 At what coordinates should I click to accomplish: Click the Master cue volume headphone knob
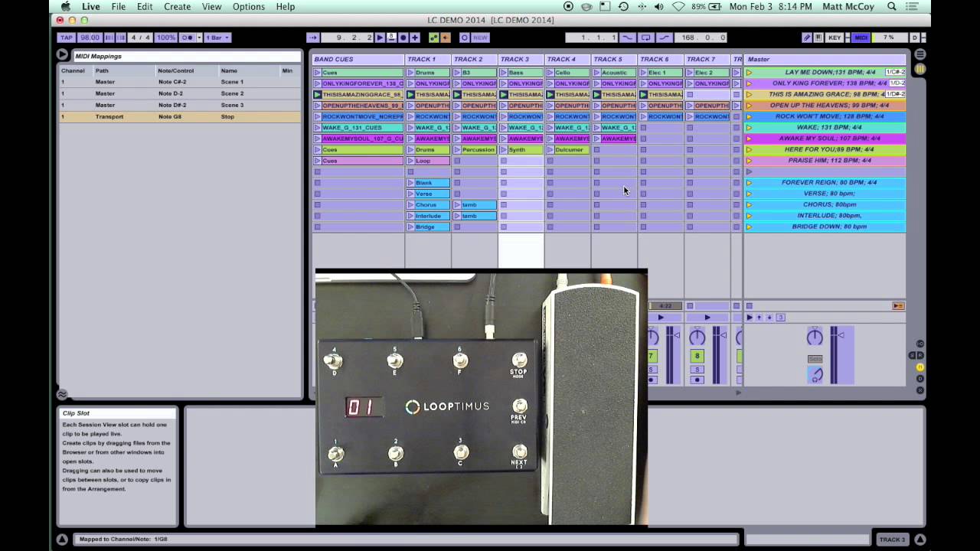pos(816,375)
